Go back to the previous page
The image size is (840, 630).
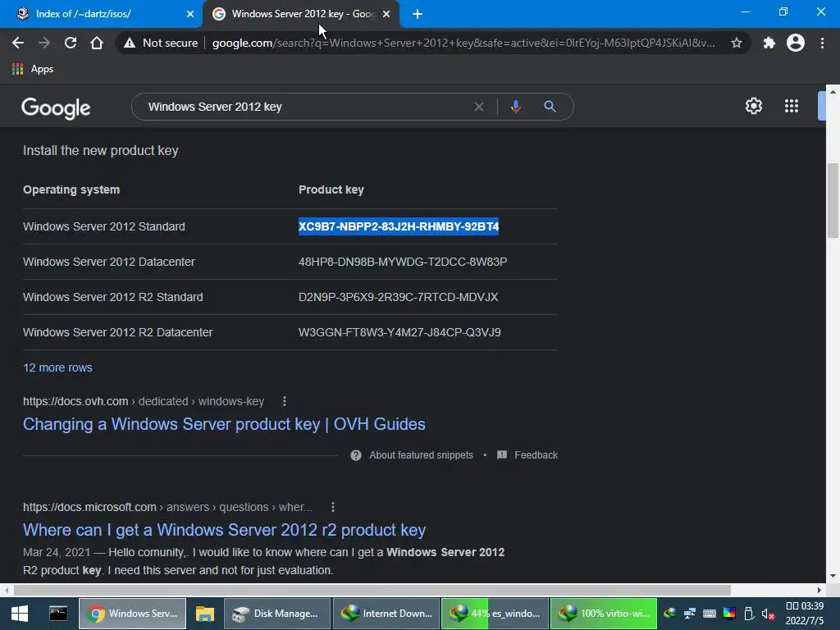tap(18, 43)
